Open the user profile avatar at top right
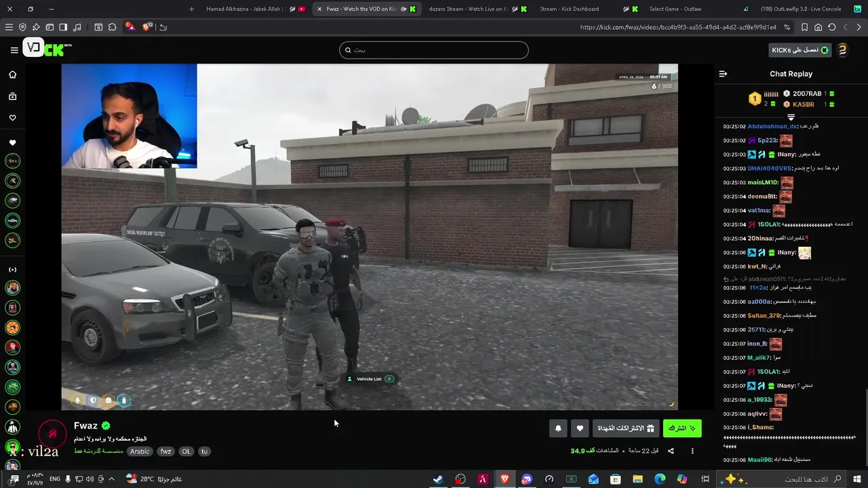 [x=842, y=50]
